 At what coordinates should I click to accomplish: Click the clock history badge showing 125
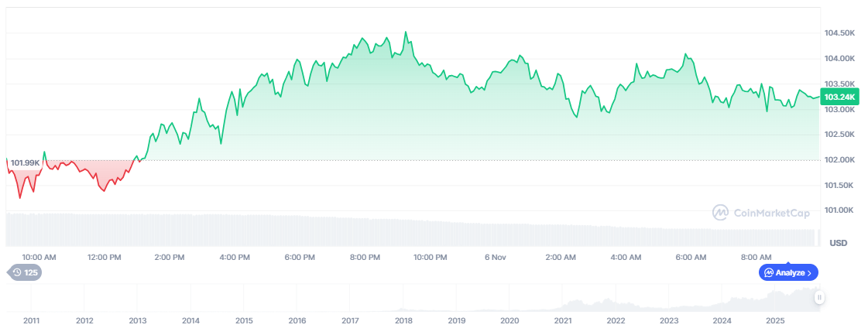24,272
